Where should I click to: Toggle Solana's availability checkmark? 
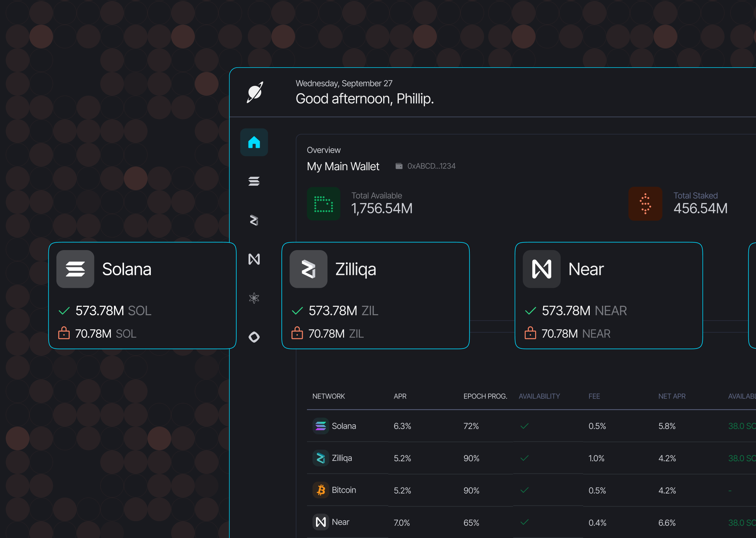pos(524,426)
